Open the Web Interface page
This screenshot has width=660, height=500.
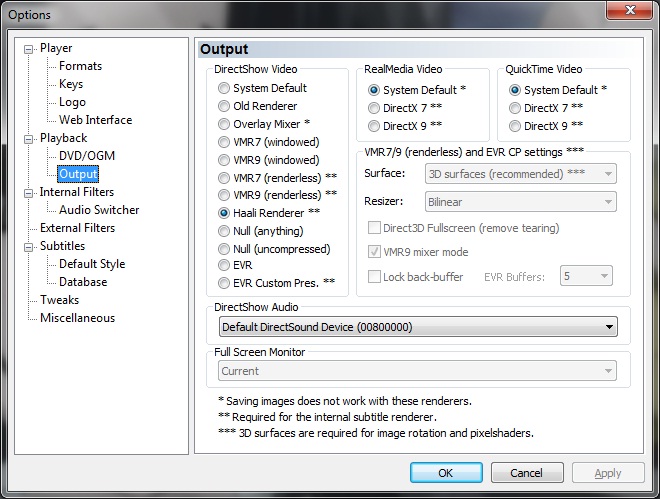(x=96, y=120)
